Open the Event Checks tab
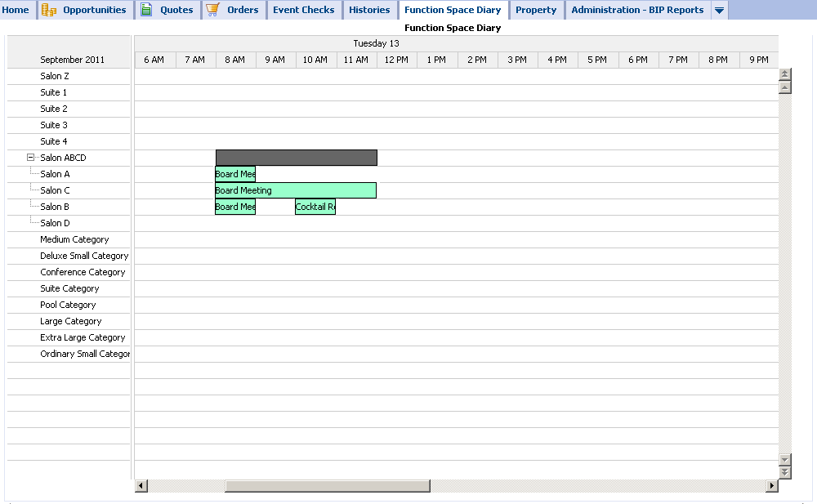Screen dimensions: 817x504 click(x=303, y=10)
